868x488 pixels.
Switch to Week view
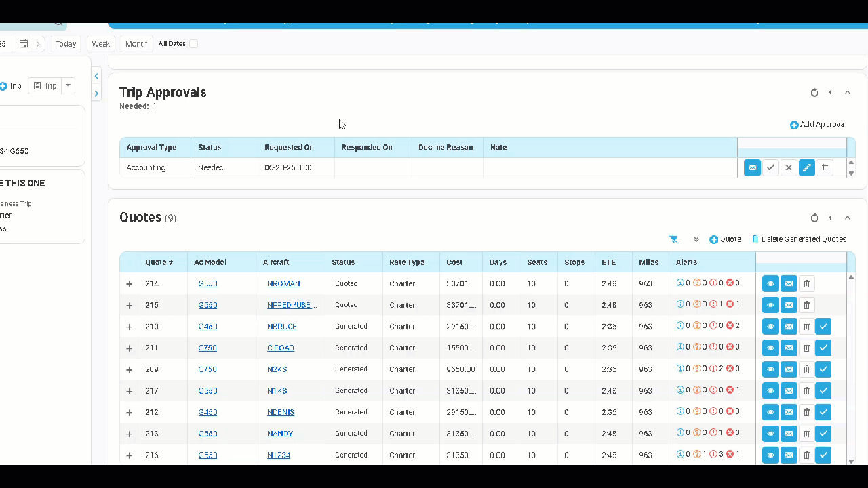point(101,44)
